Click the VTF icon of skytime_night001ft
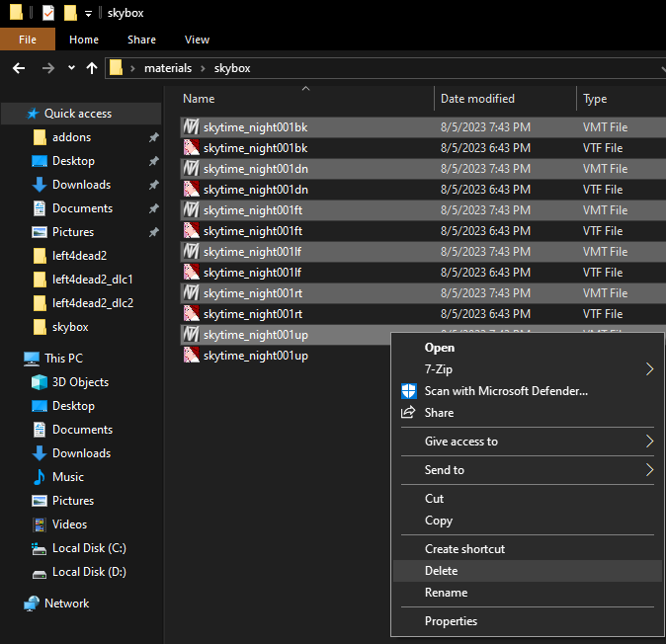This screenshot has height=644, width=666. click(191, 231)
